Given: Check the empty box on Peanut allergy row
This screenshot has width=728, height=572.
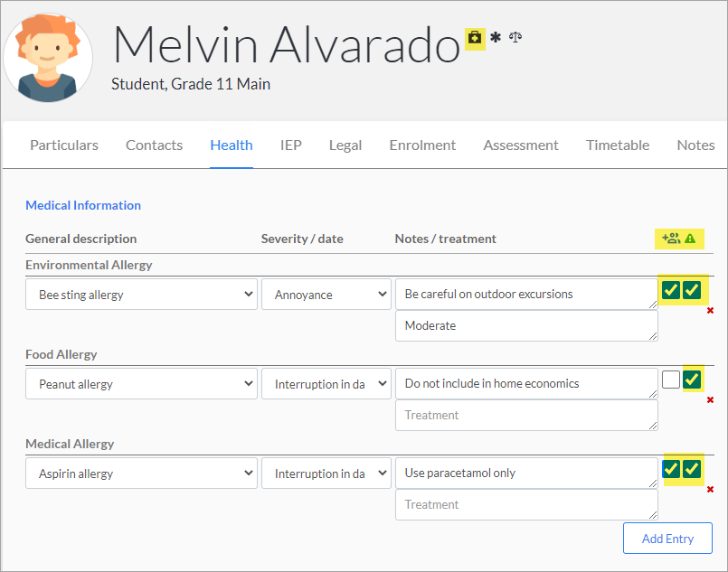Looking at the screenshot, I should 671,380.
